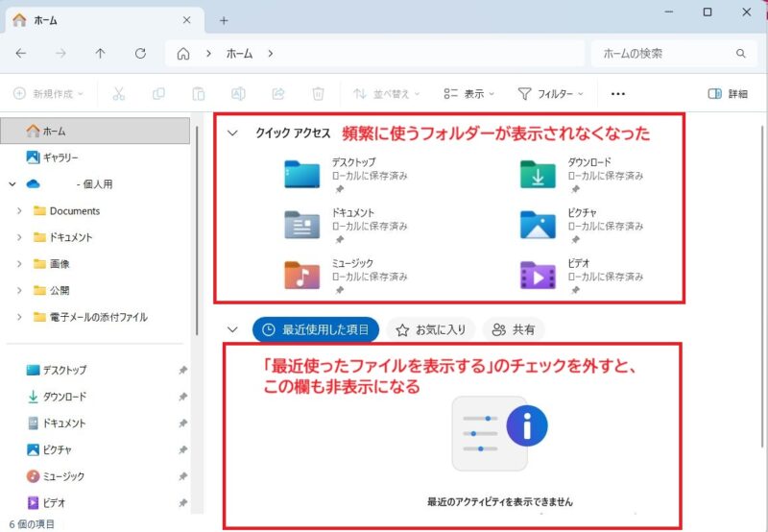768x532 pixels.
Task: Select the Documents folder in tree
Action: click(x=66, y=210)
